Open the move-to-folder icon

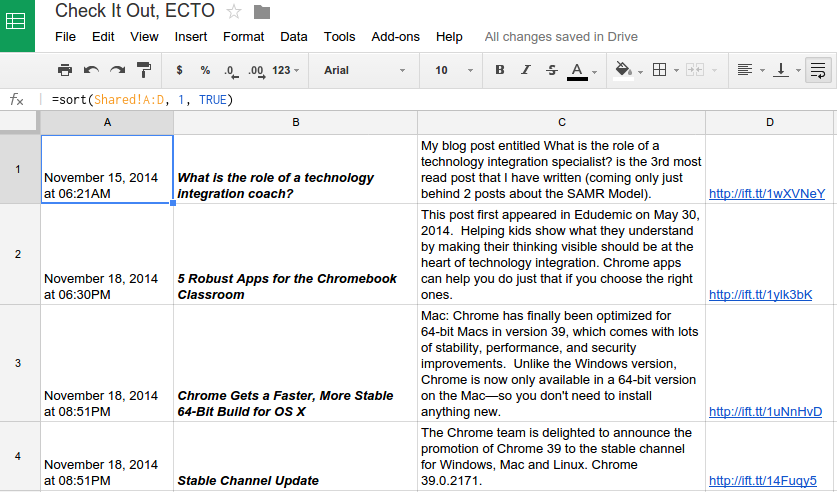pyautogui.click(x=262, y=12)
